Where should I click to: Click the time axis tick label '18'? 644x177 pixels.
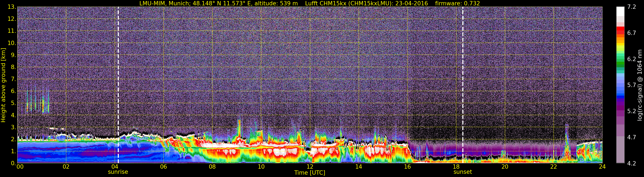coord(456,167)
